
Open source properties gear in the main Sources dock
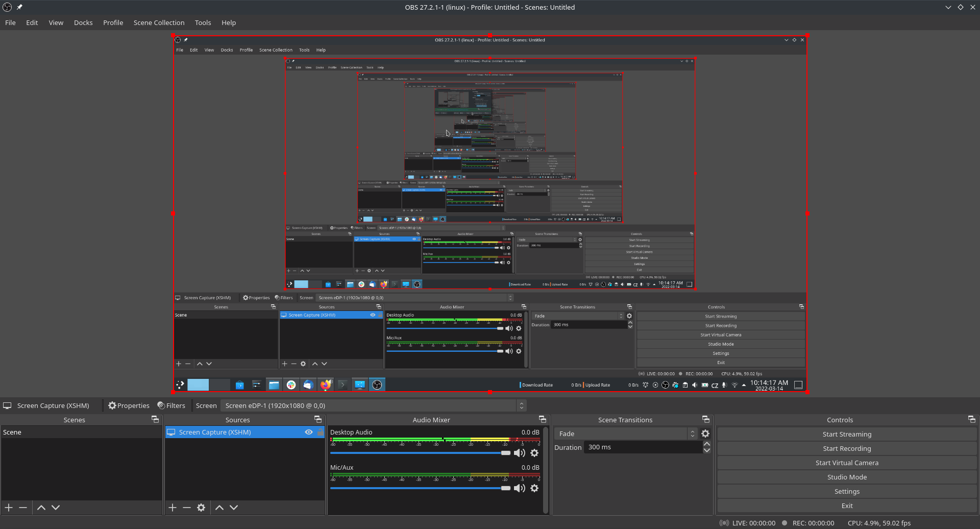201,508
